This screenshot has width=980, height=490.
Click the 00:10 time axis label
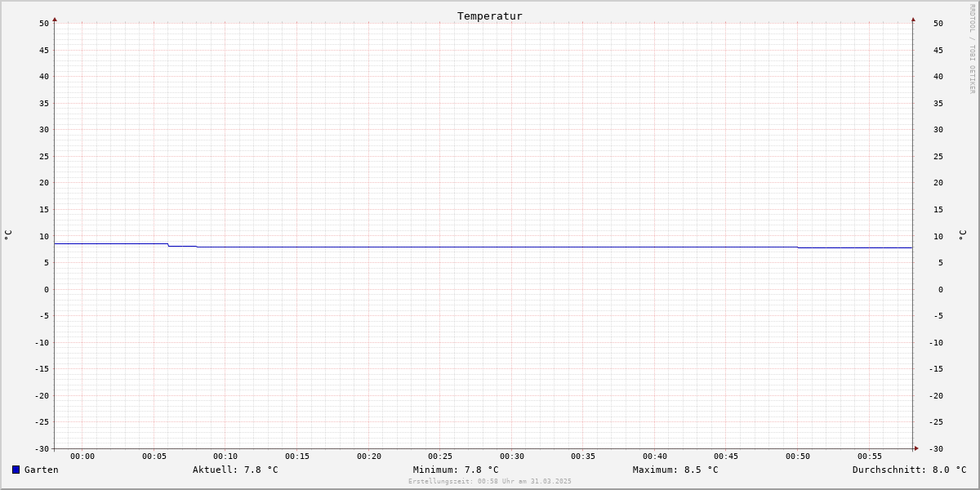pos(225,457)
